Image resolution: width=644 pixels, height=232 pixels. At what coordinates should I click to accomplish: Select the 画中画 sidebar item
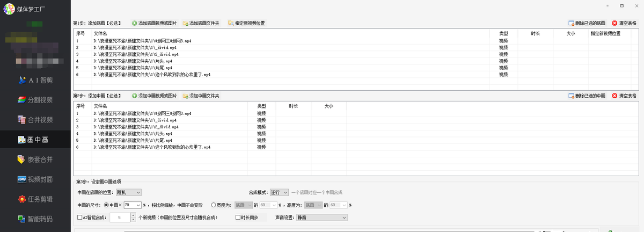(x=35, y=139)
